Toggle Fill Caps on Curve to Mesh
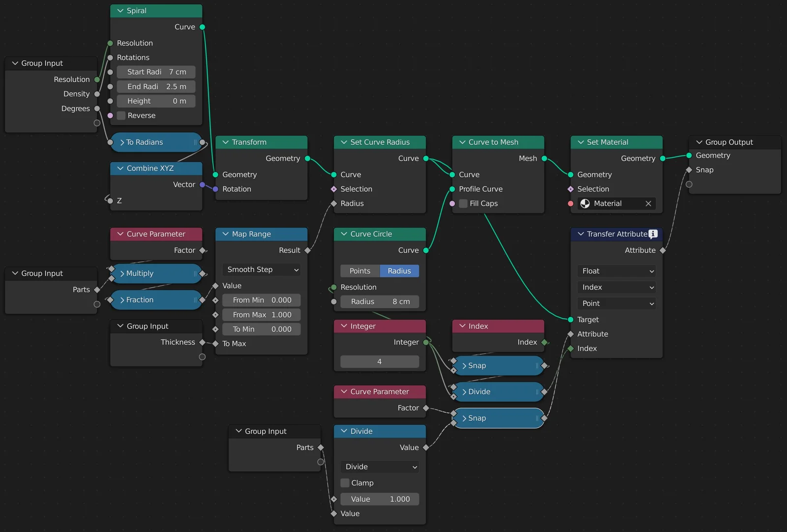The image size is (787, 532). (463, 204)
